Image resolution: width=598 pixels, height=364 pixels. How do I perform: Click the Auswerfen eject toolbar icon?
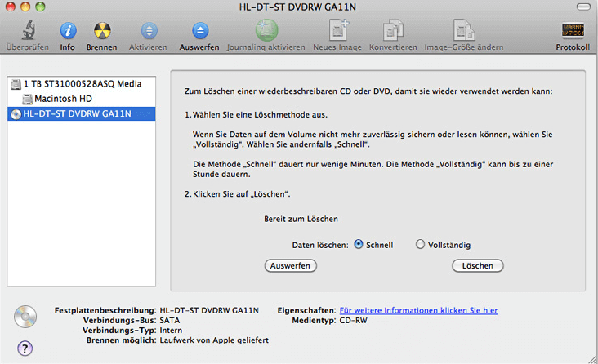point(200,30)
